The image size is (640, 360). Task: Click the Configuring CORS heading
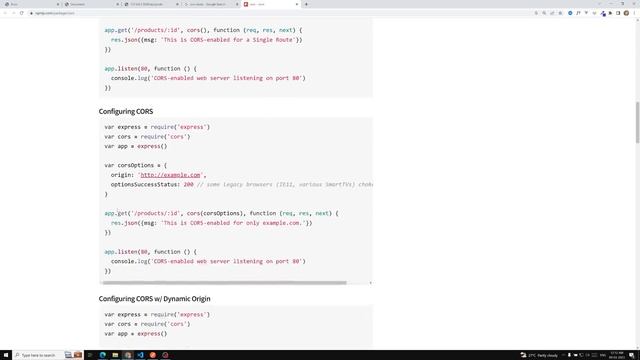(x=126, y=111)
